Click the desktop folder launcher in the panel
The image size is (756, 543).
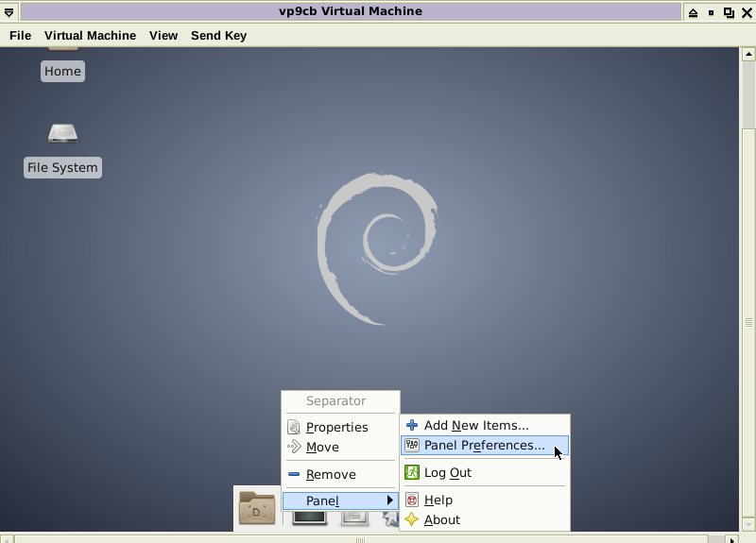(257, 508)
